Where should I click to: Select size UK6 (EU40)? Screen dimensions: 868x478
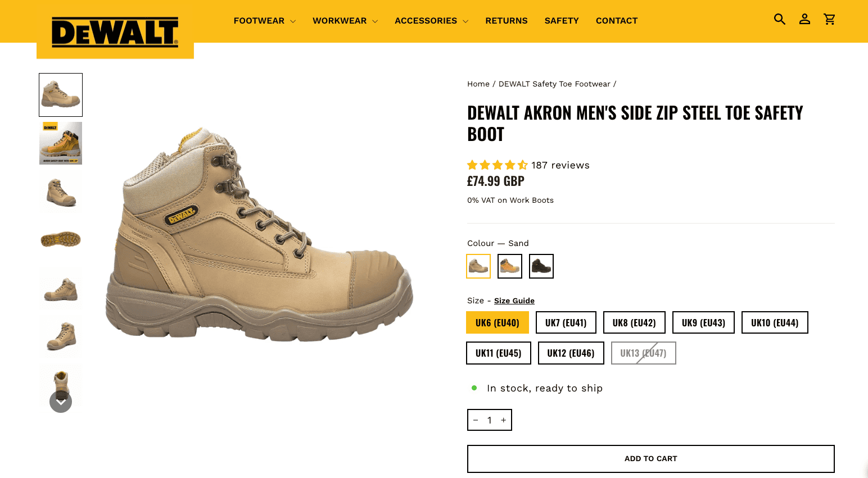pyautogui.click(x=498, y=322)
